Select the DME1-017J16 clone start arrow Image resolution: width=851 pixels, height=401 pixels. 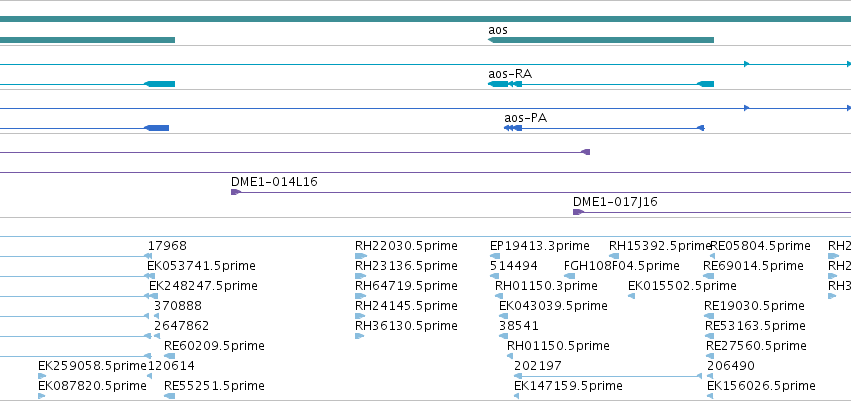click(x=577, y=212)
